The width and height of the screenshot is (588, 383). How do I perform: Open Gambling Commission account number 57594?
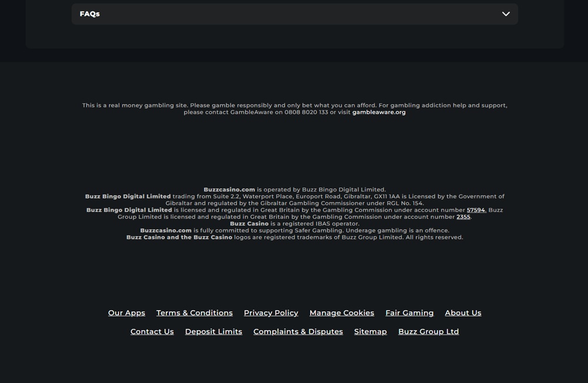[476, 210]
